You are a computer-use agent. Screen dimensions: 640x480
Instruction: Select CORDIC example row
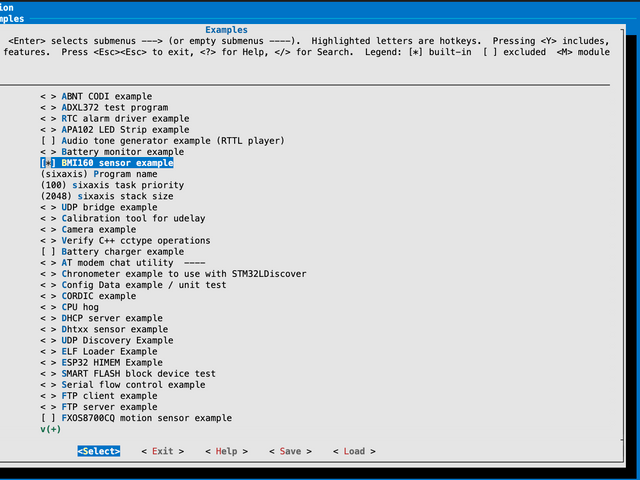coord(88,296)
